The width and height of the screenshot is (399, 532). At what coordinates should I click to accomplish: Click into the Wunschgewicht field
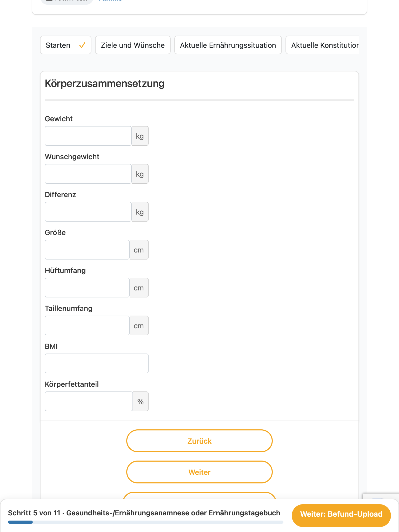[x=88, y=174]
